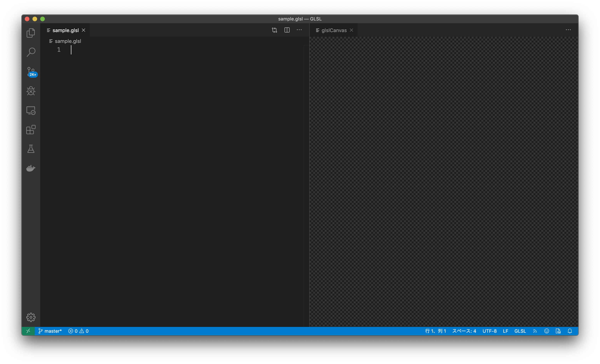The height and width of the screenshot is (364, 600).
Task: Open the Search view
Action: (31, 52)
